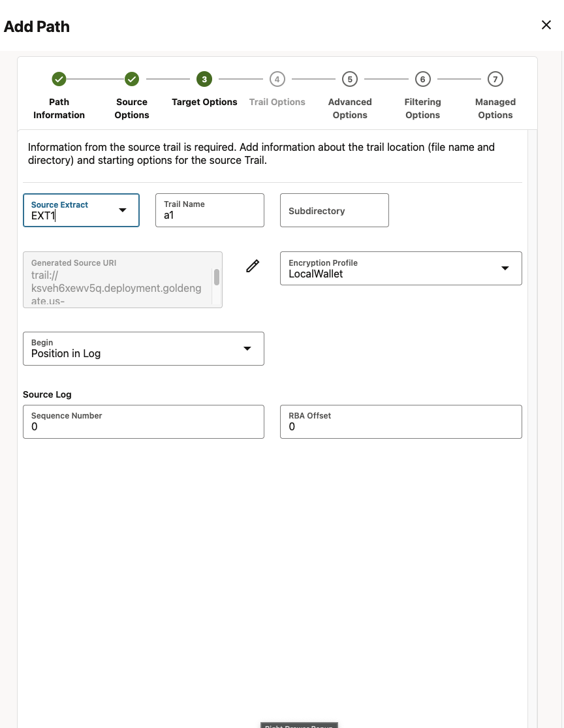Close the Add Path dialog
This screenshot has height=728, width=564.
point(546,25)
